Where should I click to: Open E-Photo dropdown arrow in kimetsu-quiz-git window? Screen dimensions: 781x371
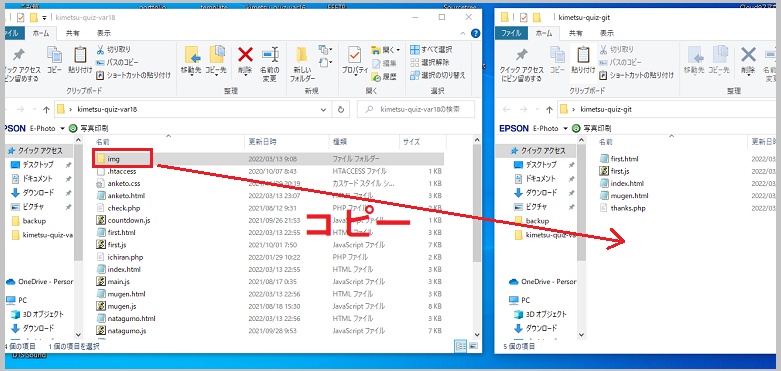click(x=566, y=128)
